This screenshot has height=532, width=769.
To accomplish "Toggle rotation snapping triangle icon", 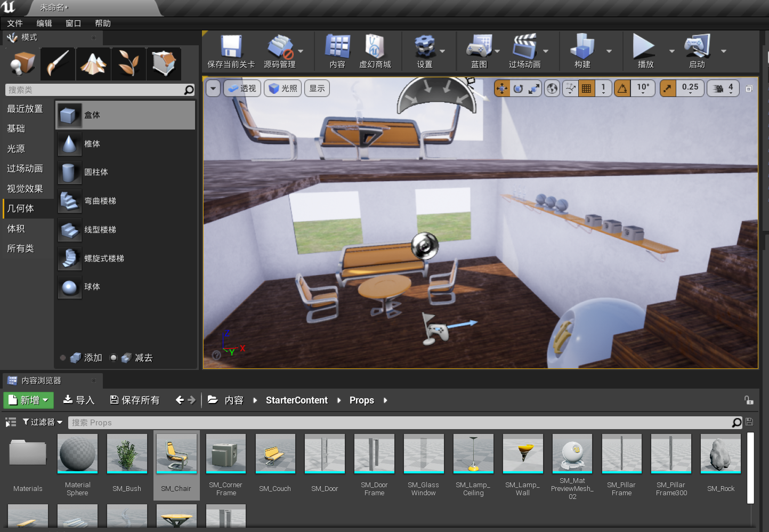I will 622,88.
